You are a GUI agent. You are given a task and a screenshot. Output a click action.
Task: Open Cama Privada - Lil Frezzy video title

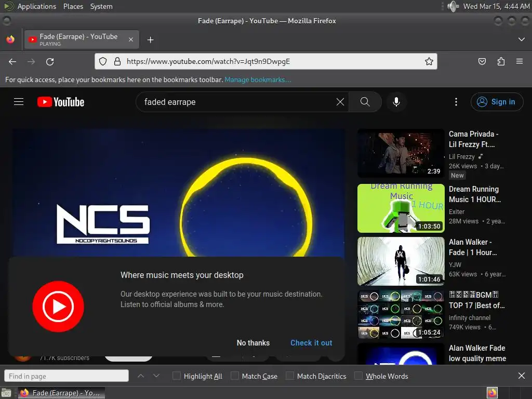click(x=474, y=139)
